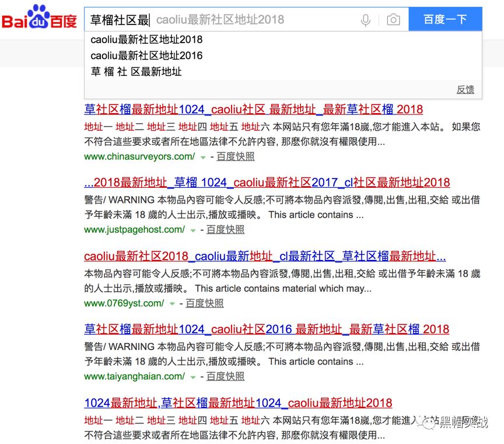
Task: Open 百度快照 for the 0769yst result
Action: 205,303
